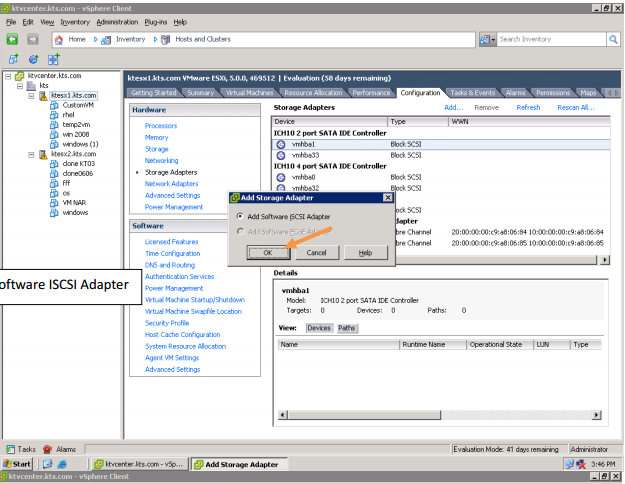The width and height of the screenshot is (625, 484).
Task: Select Add Software FCoE Adapter radio button
Action: (240, 232)
